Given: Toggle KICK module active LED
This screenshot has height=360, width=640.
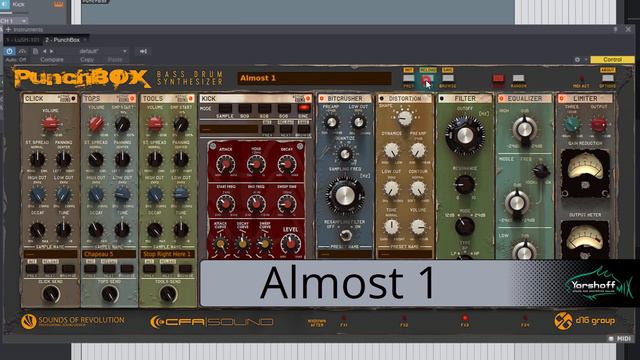Looking at the screenshot, I should 308,98.
